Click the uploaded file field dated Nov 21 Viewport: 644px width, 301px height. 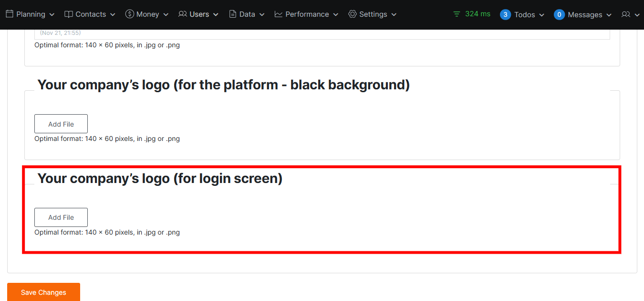pos(322,34)
